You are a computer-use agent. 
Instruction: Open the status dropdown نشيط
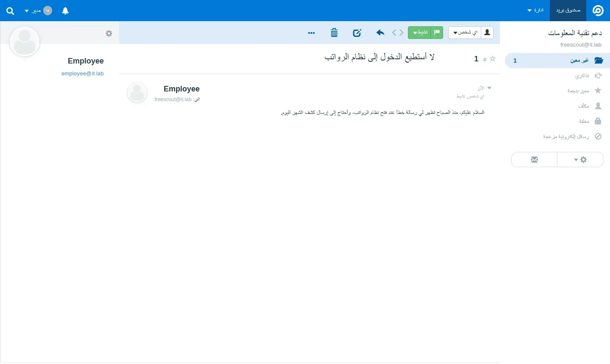coord(420,33)
